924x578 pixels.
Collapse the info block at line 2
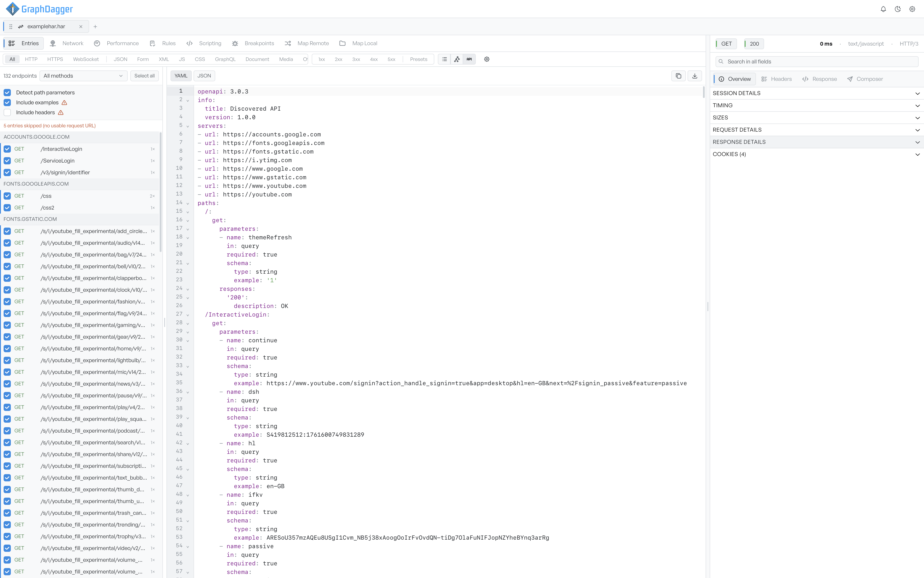click(188, 100)
